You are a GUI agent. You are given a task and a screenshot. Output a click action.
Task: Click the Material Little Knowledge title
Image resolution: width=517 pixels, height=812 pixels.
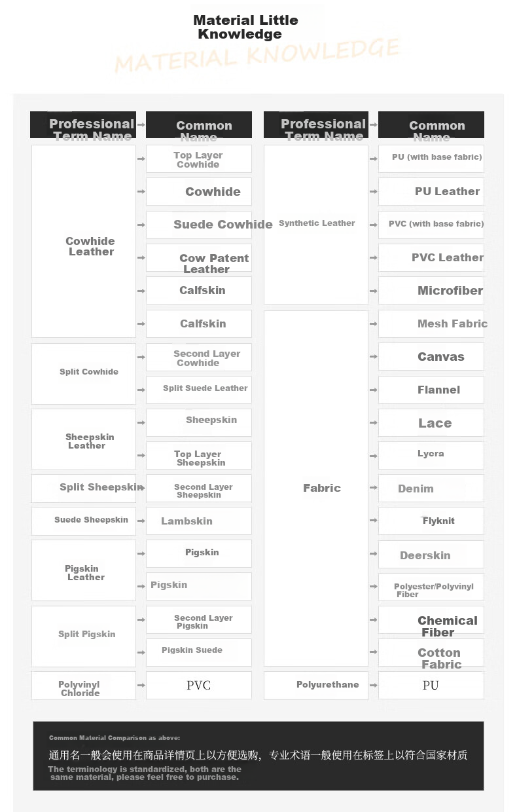point(245,28)
